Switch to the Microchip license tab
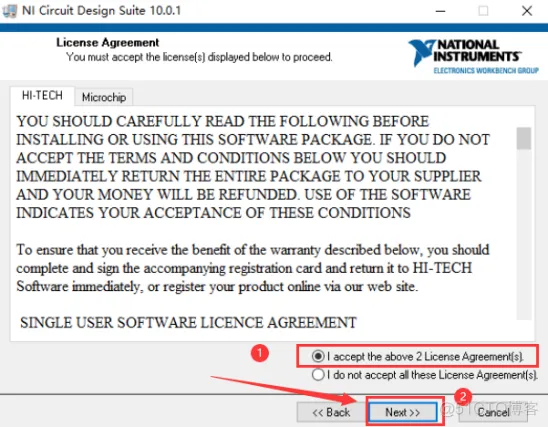 pyautogui.click(x=104, y=97)
